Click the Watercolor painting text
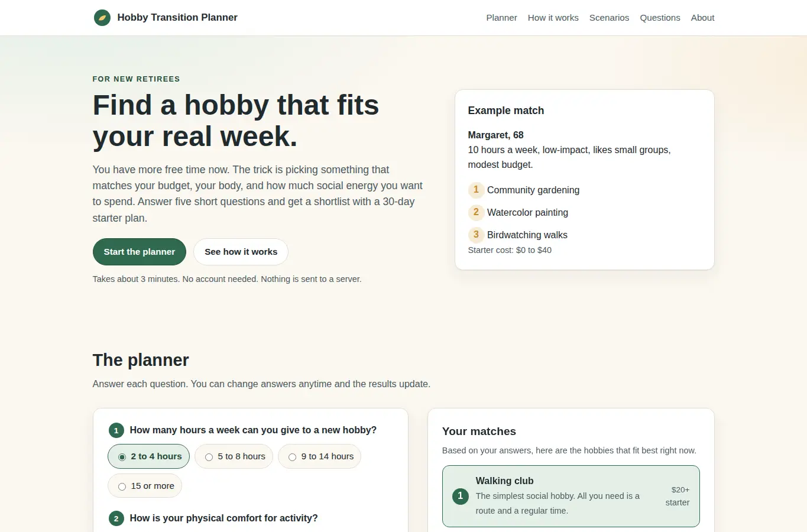 527,212
